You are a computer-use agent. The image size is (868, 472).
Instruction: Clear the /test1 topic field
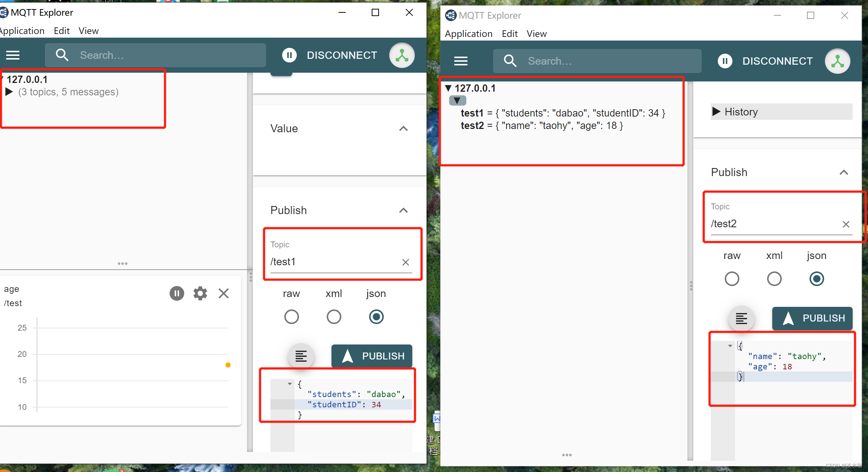406,262
